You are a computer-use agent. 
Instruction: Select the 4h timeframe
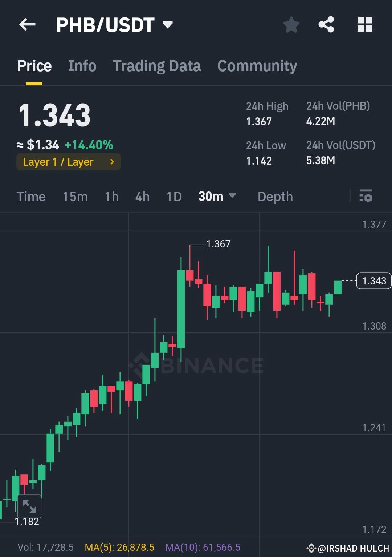142,197
